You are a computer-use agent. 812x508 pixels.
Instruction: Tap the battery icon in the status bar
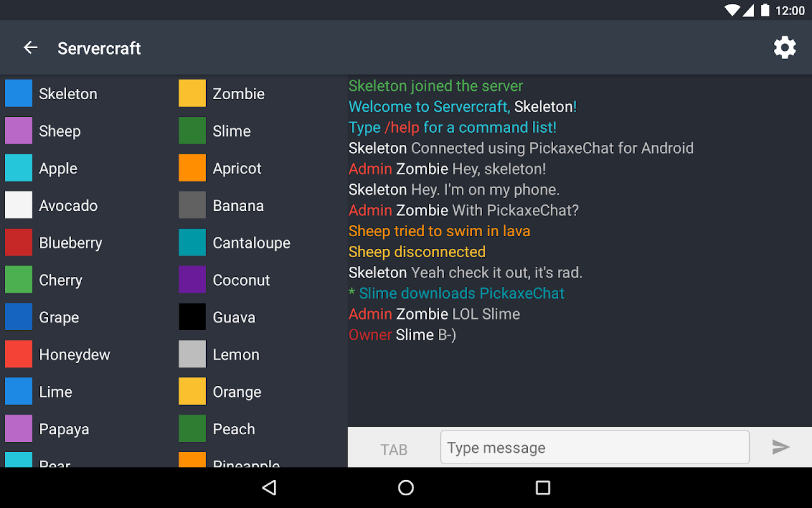pos(765,10)
